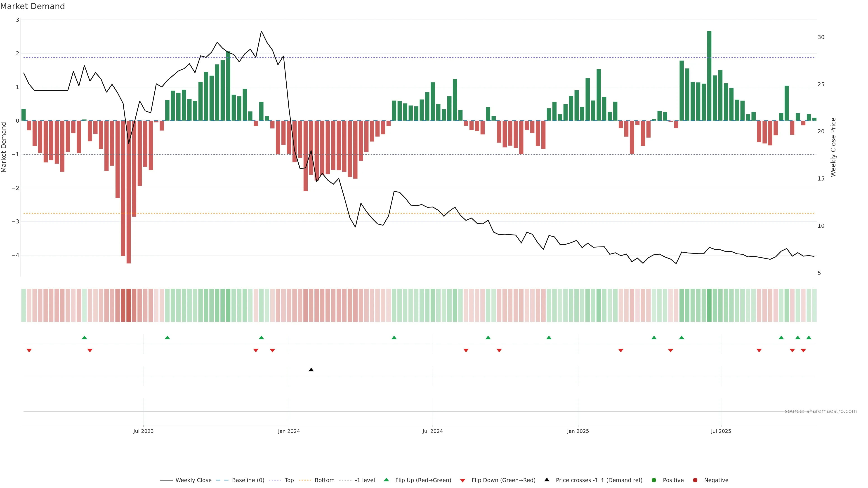
Task: Click the last green flip-up marker
Action: [809, 338]
